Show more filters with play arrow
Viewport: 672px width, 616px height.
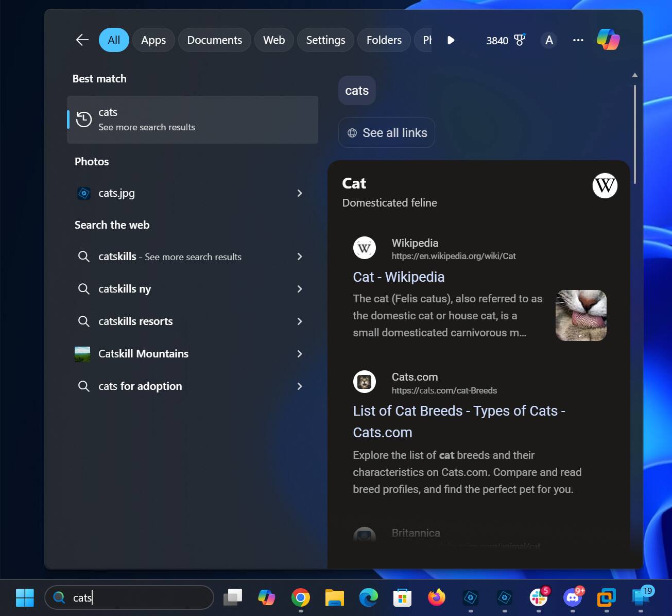coord(451,40)
